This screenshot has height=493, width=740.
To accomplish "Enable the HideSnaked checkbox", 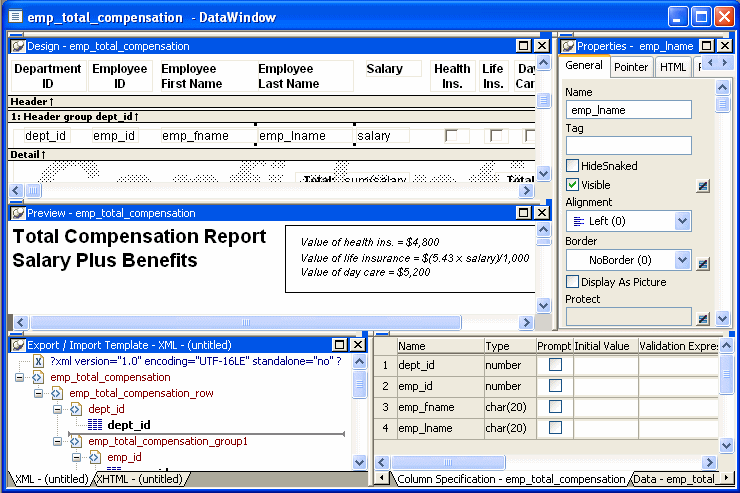I will coord(573,166).
